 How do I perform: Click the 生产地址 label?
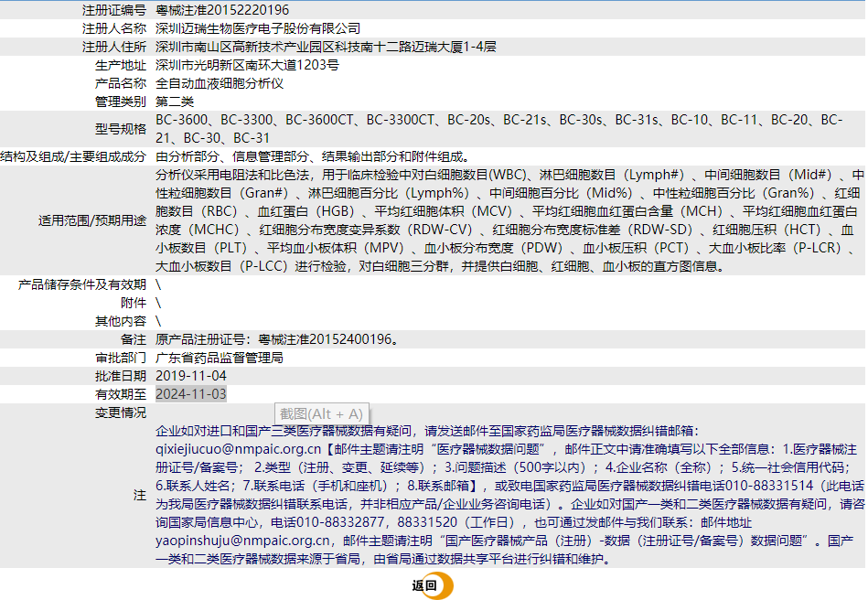tap(121, 65)
